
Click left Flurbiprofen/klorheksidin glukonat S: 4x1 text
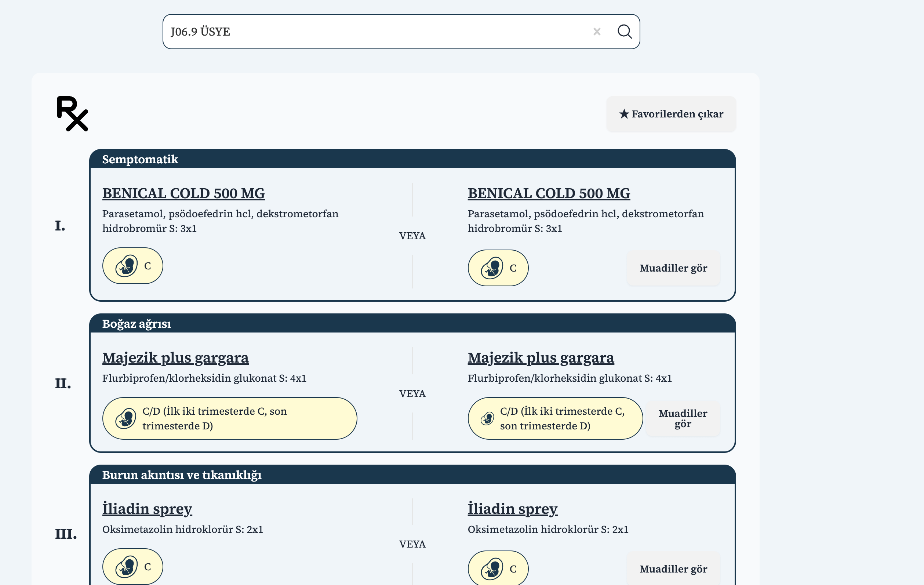click(204, 378)
